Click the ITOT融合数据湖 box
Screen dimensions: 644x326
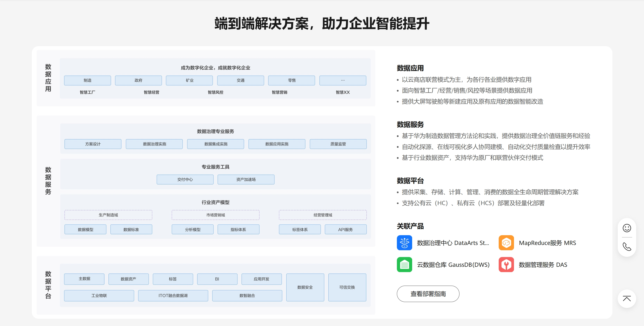(173, 295)
